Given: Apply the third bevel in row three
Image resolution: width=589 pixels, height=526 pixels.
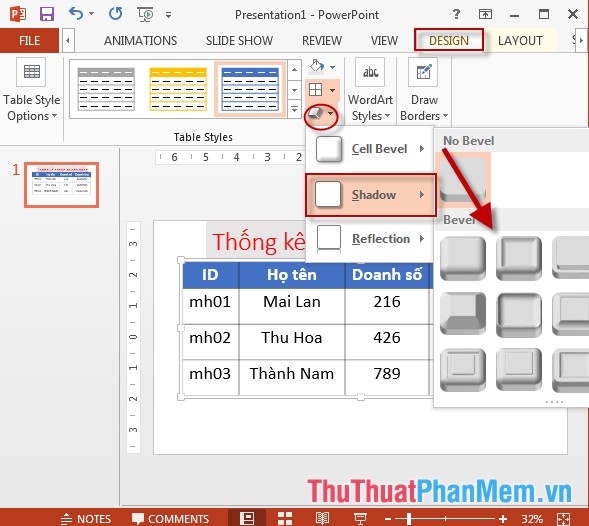Looking at the screenshot, I should (x=571, y=370).
